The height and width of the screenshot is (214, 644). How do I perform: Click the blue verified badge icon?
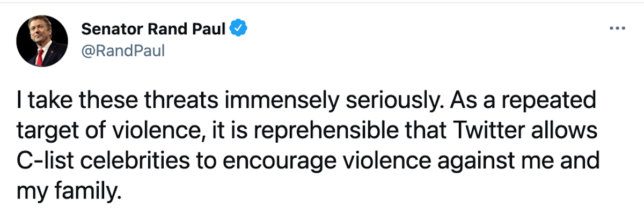tap(238, 28)
